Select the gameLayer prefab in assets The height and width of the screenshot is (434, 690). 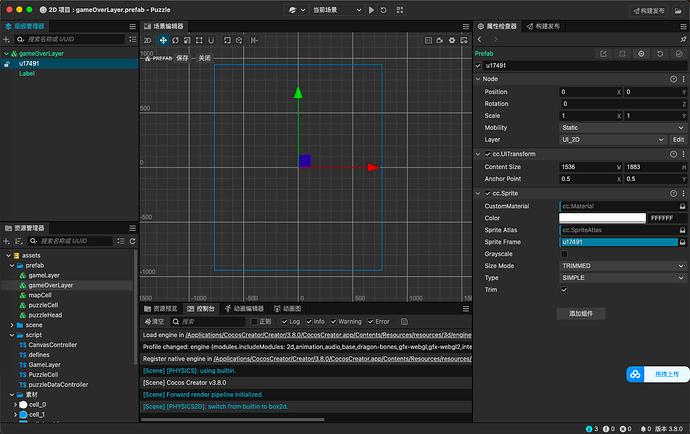(x=44, y=275)
